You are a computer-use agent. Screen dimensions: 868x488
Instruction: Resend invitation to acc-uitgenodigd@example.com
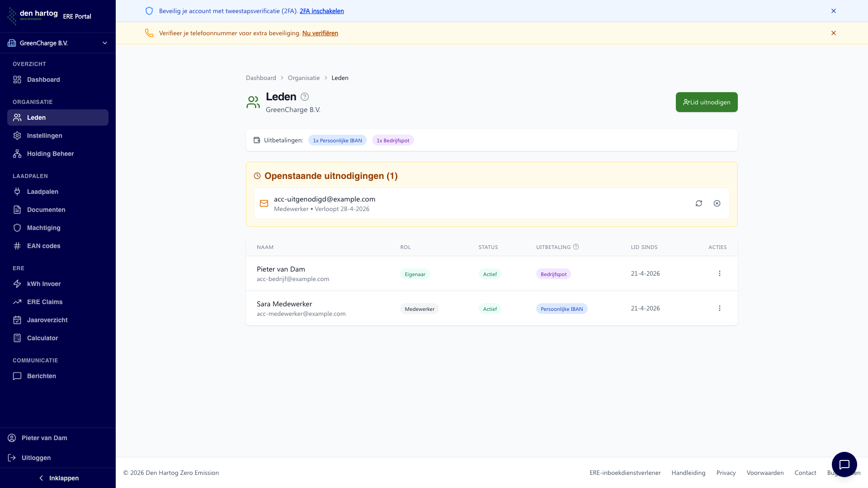(x=699, y=203)
